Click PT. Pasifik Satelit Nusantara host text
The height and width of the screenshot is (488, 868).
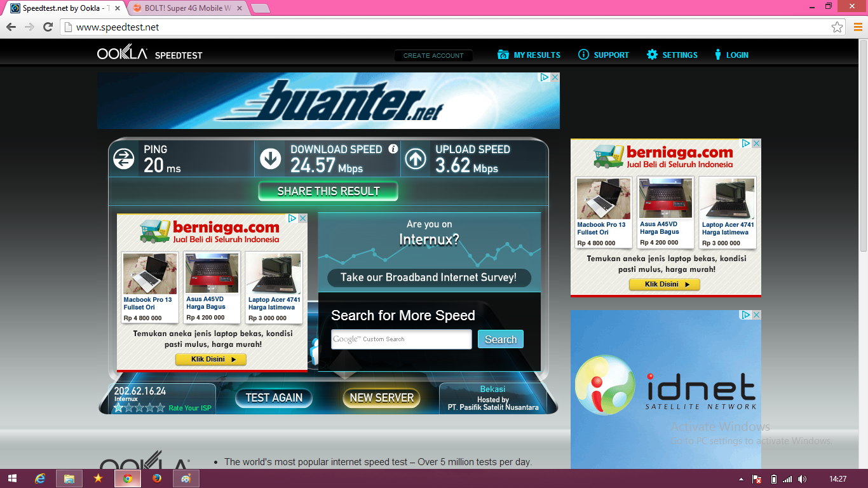(493, 407)
